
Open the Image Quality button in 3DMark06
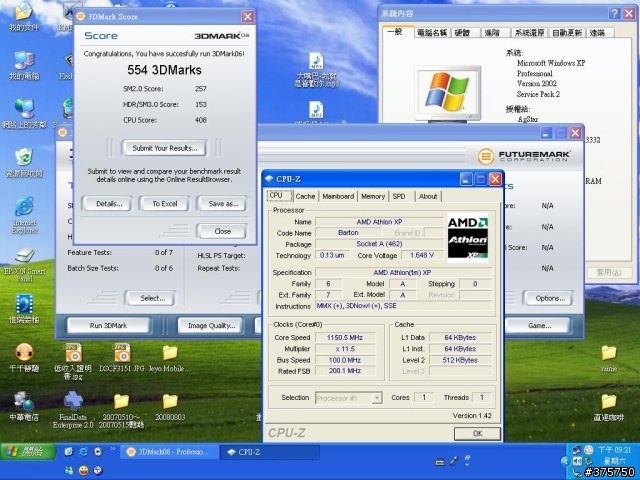point(211,326)
